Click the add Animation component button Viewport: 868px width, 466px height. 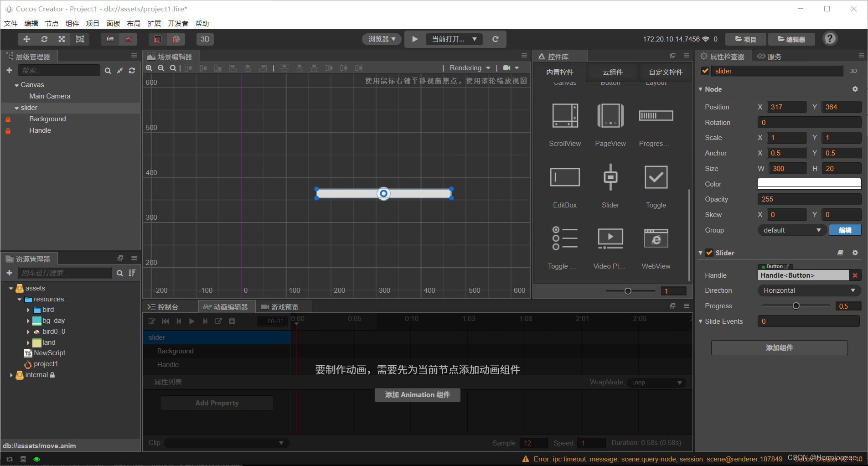(x=417, y=395)
